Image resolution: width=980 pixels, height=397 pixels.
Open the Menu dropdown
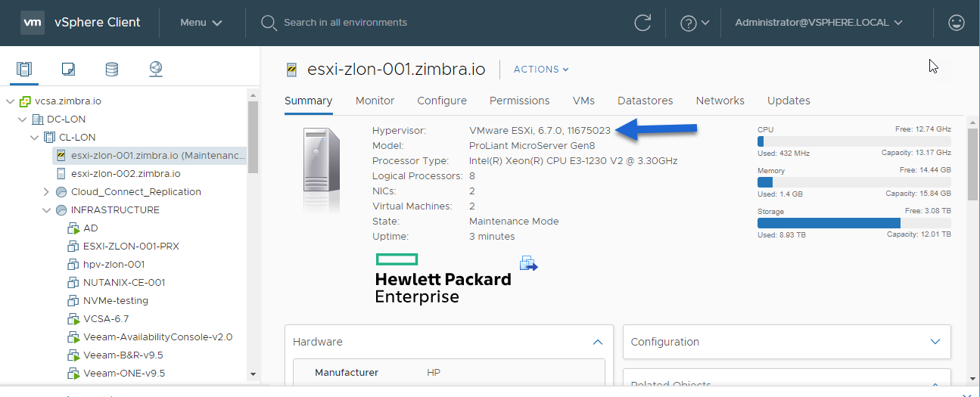pyautogui.click(x=201, y=23)
